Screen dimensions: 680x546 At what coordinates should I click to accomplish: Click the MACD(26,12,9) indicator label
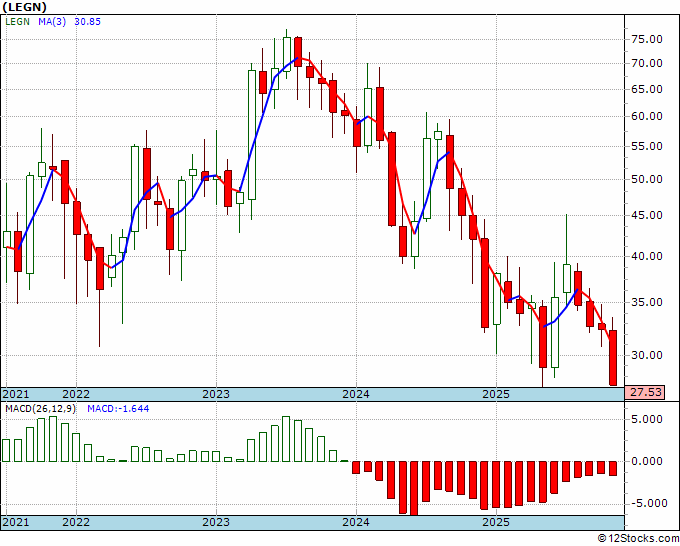click(40, 409)
